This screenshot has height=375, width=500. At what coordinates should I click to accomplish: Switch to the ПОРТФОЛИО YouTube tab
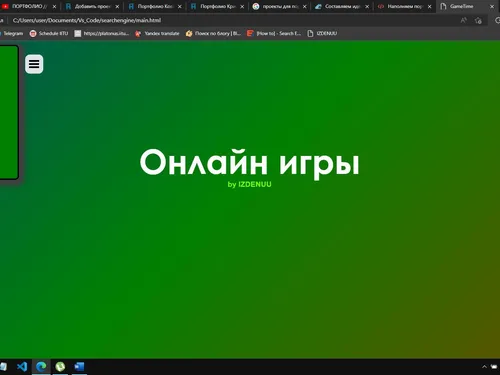pos(28,6)
